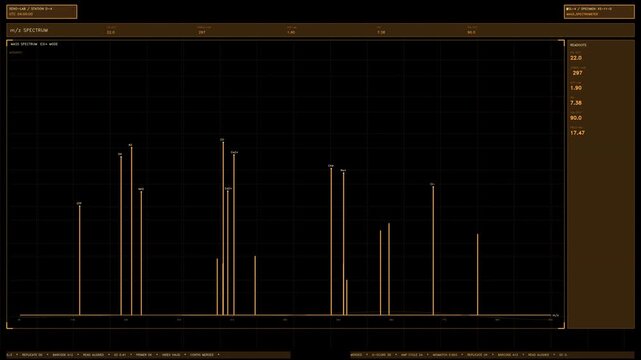The width and height of the screenshot is (641, 360).
Task: Select the tallest peak in the spectrum
Action: (223, 228)
